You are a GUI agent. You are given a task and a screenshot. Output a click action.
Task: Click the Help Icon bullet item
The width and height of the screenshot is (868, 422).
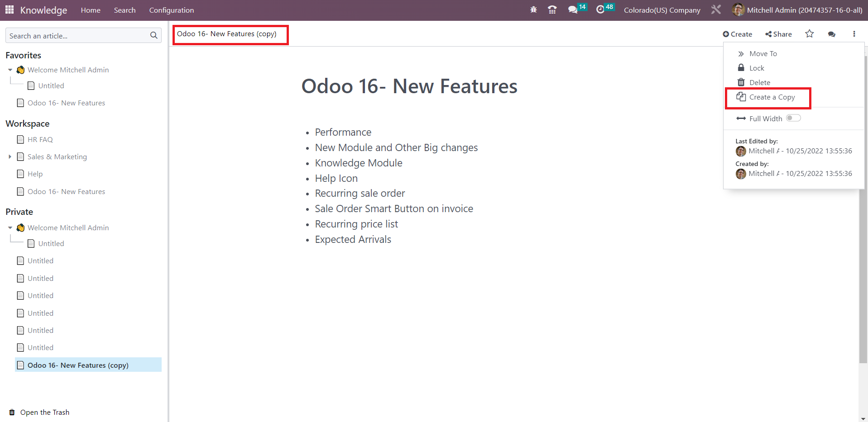pos(336,178)
